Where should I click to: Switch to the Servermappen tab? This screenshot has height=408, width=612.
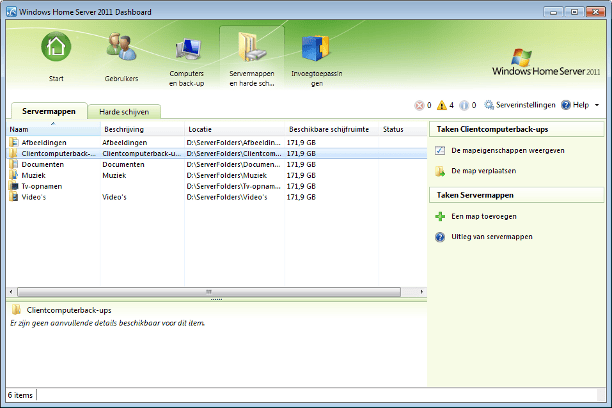[x=49, y=111]
